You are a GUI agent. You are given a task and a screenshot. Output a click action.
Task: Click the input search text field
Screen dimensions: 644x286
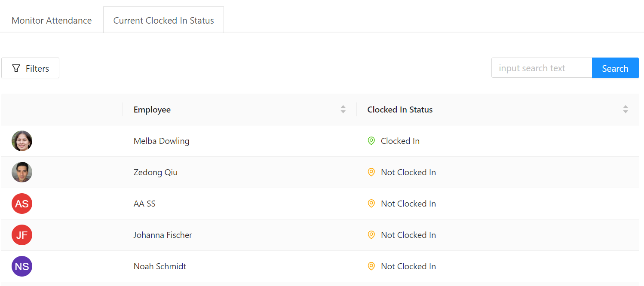point(541,68)
